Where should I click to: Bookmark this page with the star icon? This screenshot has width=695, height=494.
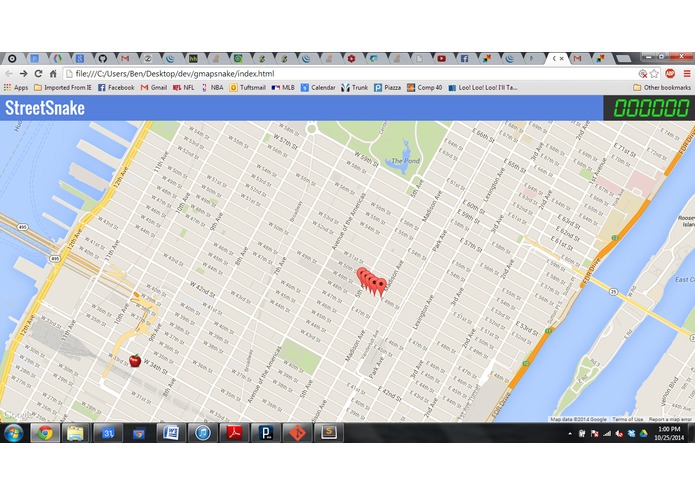pyautogui.click(x=654, y=74)
